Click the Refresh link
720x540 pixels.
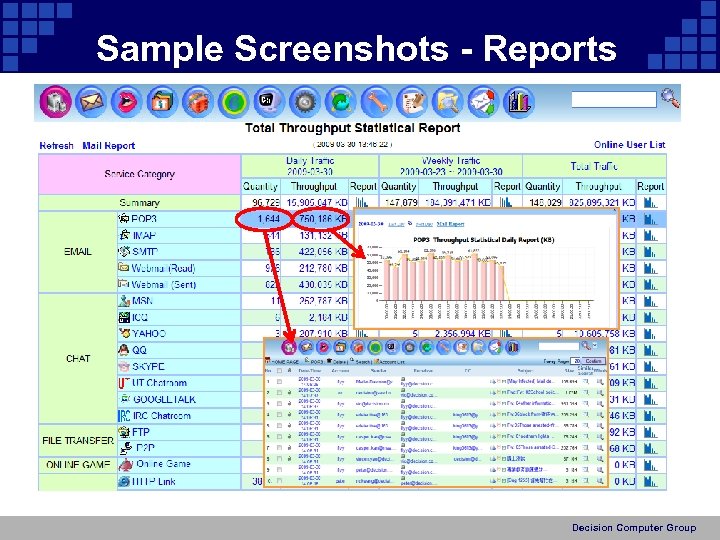(x=56, y=146)
